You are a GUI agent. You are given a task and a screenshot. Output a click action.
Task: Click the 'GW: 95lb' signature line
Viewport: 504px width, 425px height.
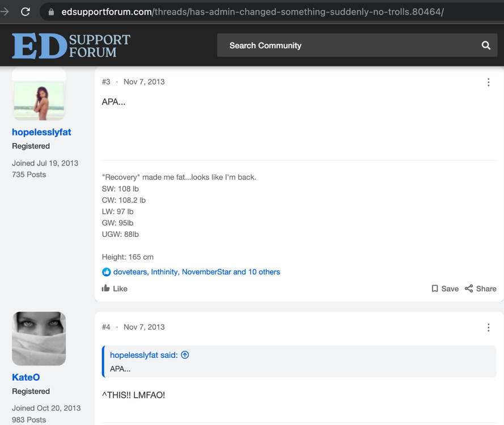click(x=118, y=223)
